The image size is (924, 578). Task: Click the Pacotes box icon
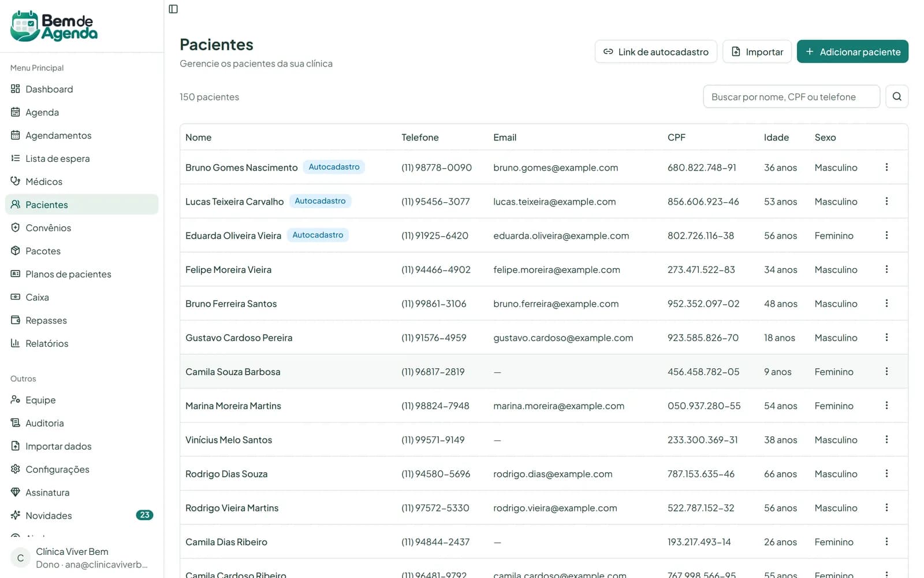pos(16,251)
